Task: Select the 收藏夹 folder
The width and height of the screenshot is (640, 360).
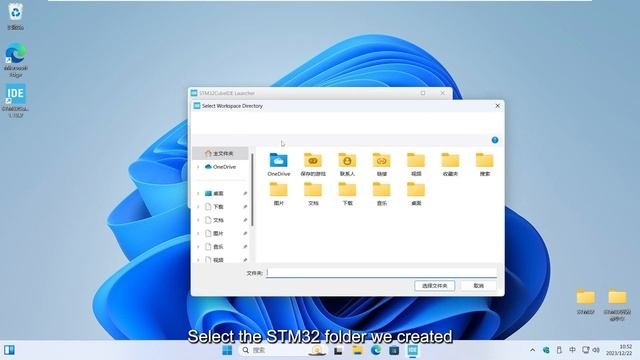Action: pos(450,164)
